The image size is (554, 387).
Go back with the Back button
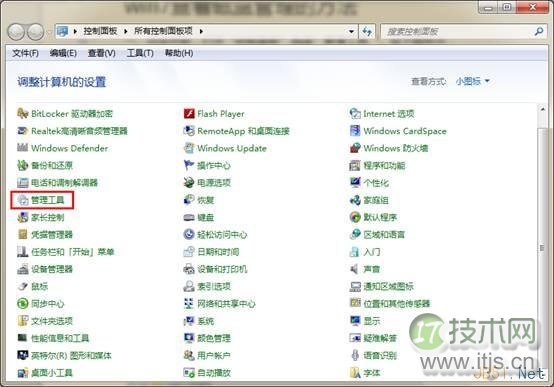pyautogui.click(x=16, y=32)
